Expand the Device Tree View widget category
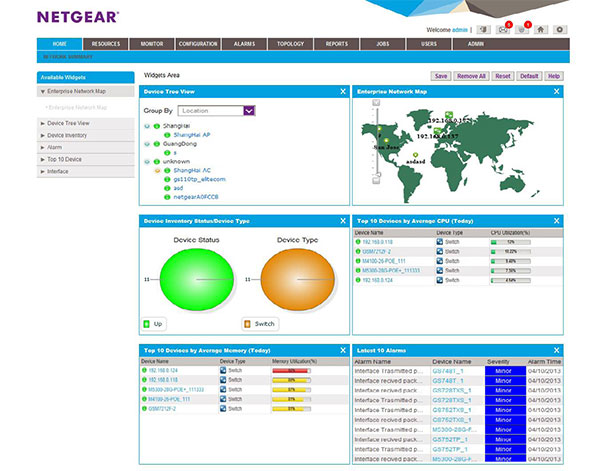 tap(85, 123)
